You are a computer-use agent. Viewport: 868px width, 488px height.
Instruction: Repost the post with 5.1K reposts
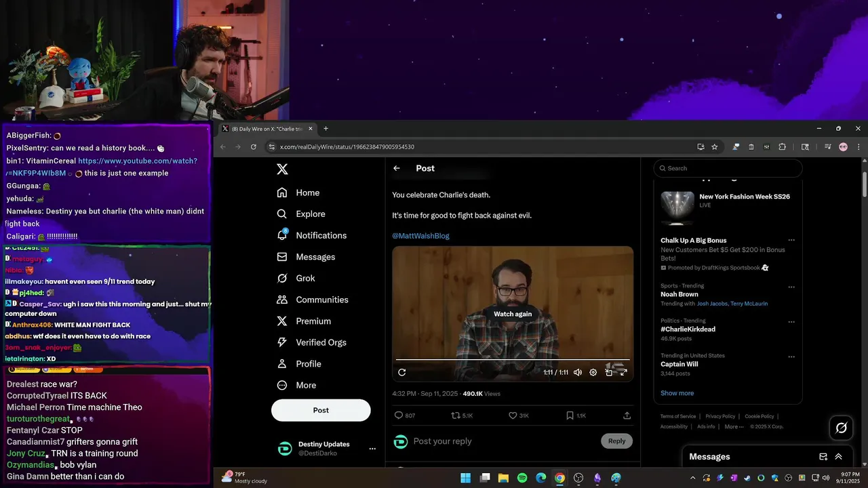point(462,415)
